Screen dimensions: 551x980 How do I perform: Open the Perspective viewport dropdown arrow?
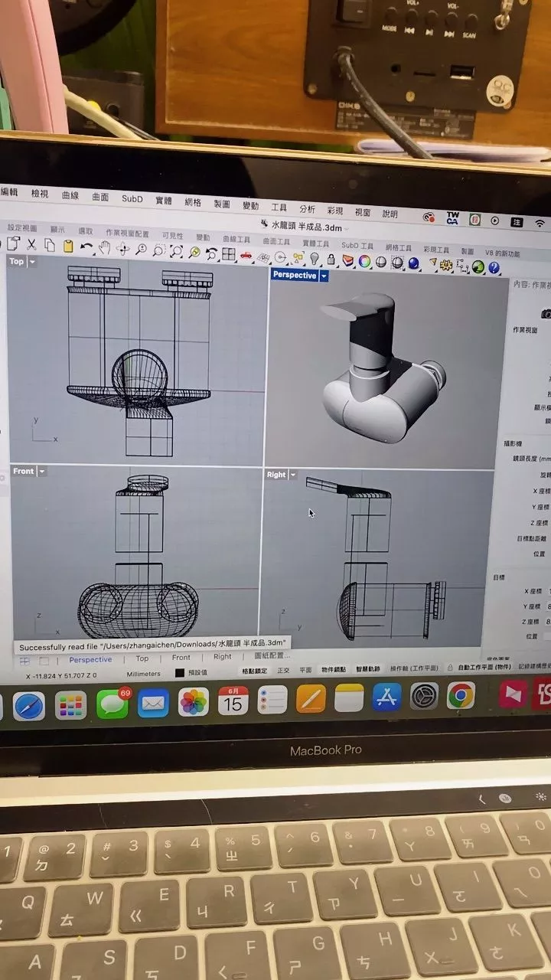coord(324,276)
